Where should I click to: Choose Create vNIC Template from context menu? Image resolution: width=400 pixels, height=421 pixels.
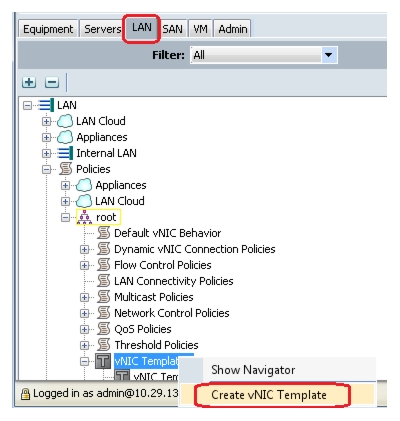click(x=269, y=395)
